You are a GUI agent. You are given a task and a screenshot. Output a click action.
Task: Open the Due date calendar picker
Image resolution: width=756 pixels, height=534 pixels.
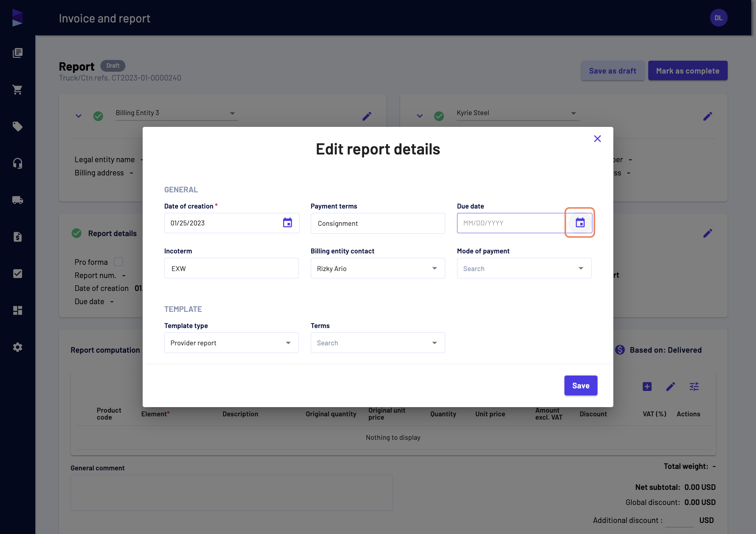click(580, 222)
